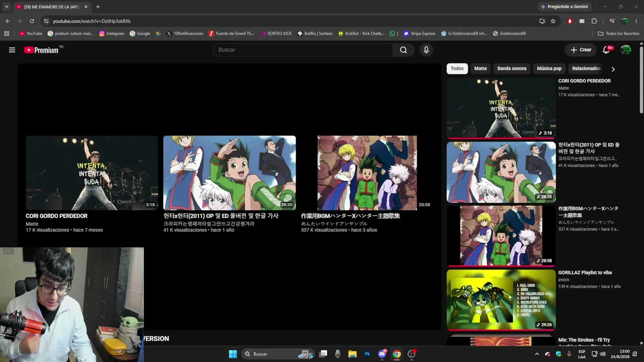Go back with the browser arrow
This screenshot has width=644, height=362.
point(8,21)
